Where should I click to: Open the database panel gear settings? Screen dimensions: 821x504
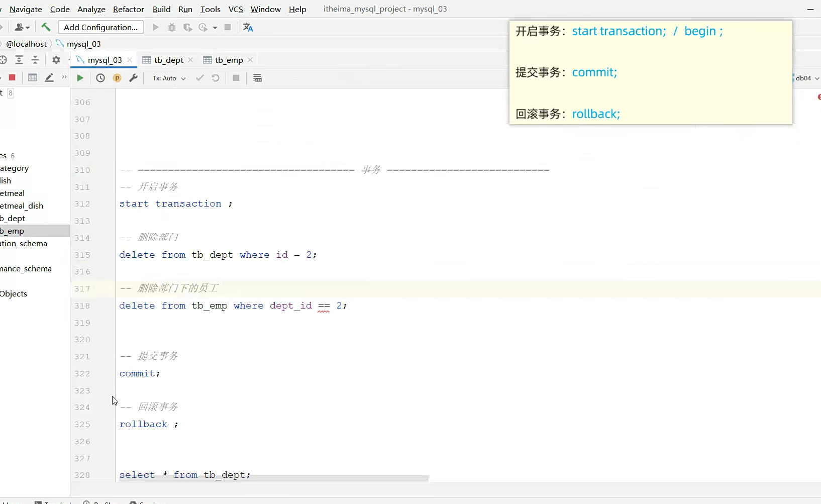click(56, 60)
